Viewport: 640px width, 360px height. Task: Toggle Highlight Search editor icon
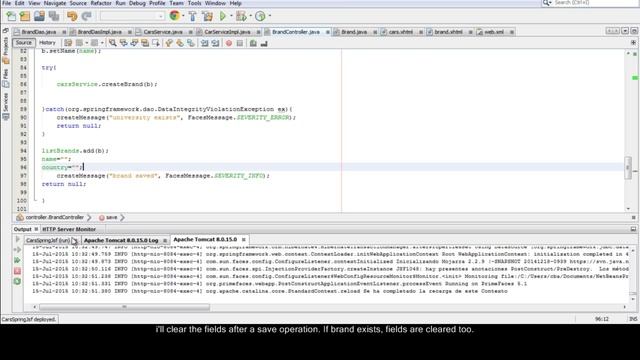(145, 43)
